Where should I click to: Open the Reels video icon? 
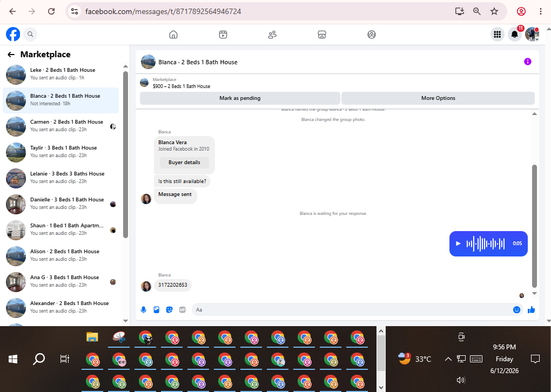223,35
